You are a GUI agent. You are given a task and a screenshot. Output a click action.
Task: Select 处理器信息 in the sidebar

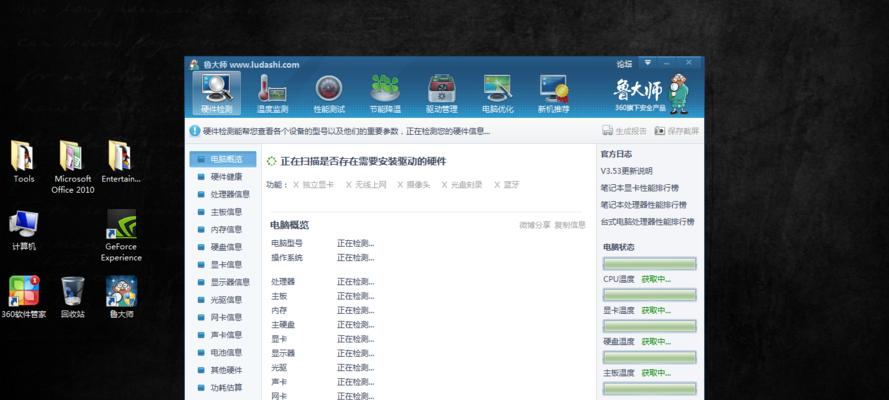[x=222, y=194]
